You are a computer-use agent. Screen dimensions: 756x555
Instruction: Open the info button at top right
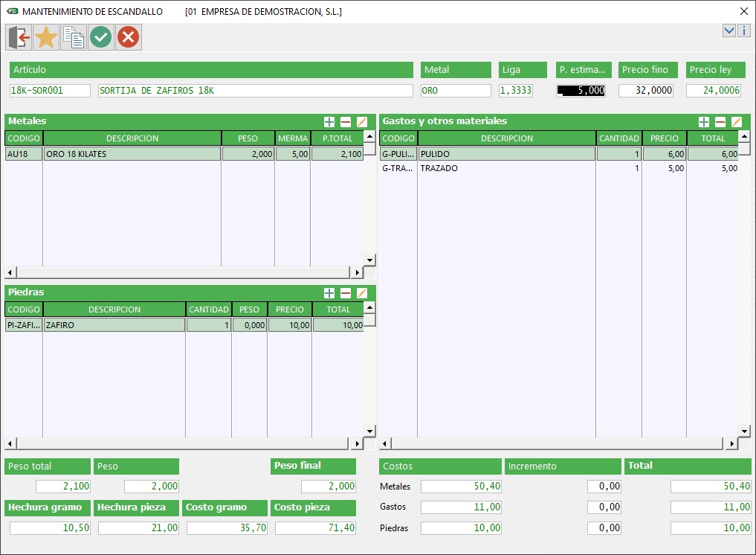pos(744,31)
